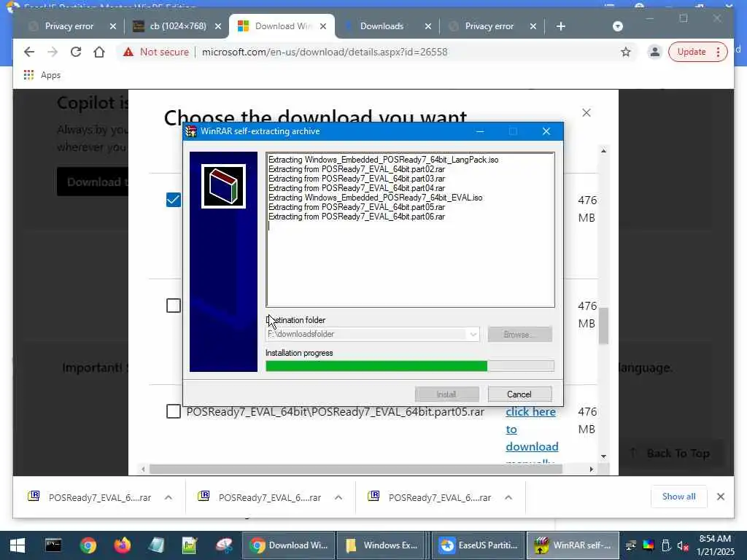Click the WinRAR title bar icon

[x=191, y=131]
